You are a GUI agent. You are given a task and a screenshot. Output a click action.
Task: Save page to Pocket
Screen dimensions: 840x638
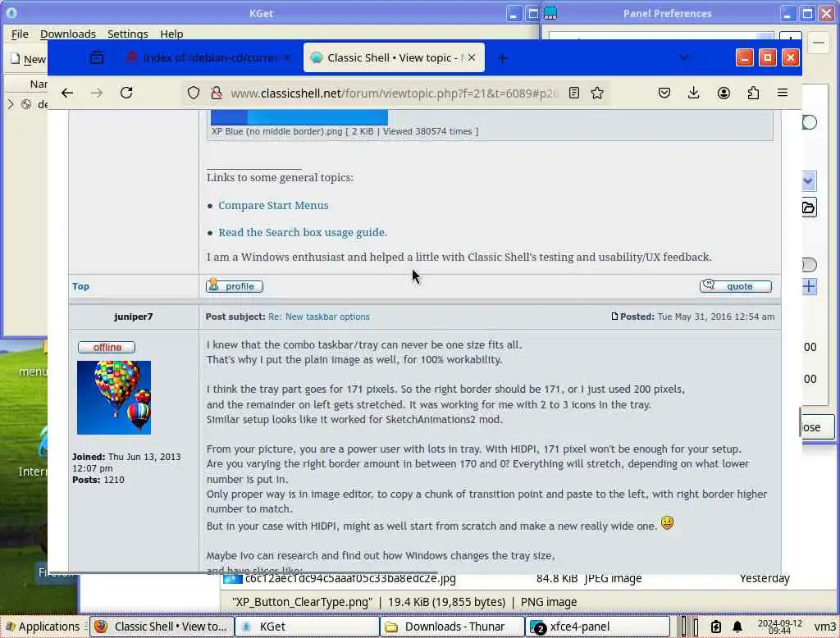(664, 93)
